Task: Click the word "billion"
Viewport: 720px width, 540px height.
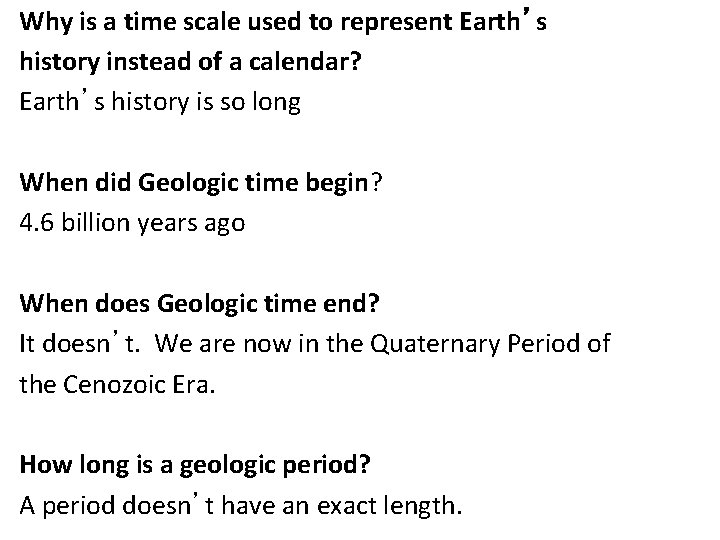Action: coord(98,223)
